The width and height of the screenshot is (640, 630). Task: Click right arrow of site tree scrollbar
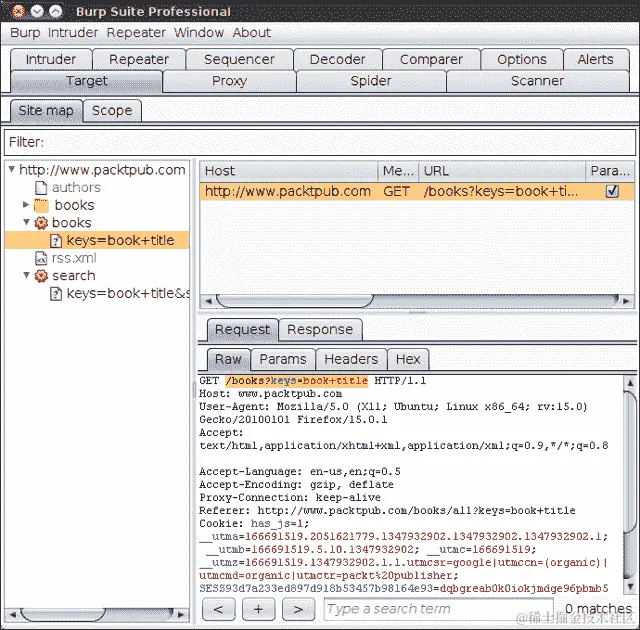click(x=181, y=614)
